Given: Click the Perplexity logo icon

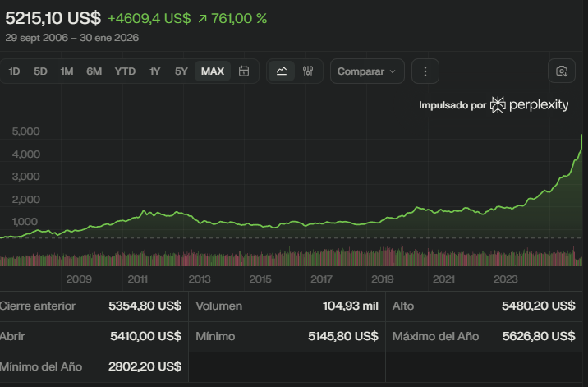Looking at the screenshot, I should coord(498,105).
